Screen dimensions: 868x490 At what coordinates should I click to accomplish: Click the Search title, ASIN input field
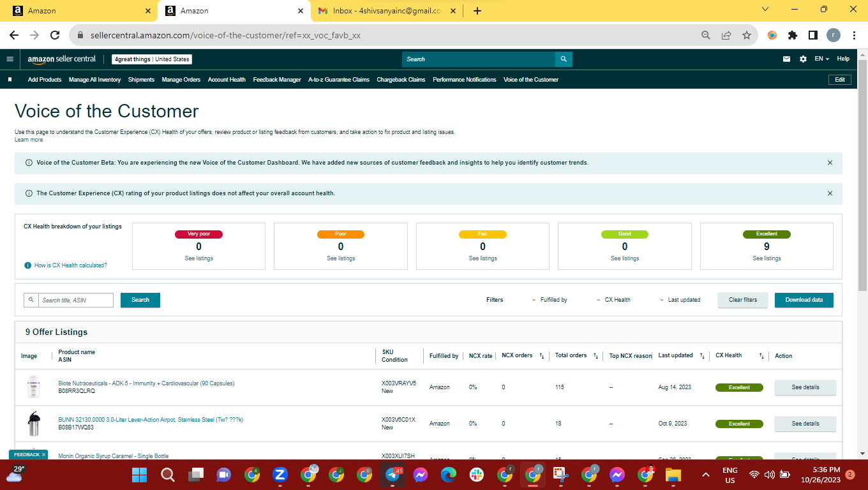(x=75, y=300)
